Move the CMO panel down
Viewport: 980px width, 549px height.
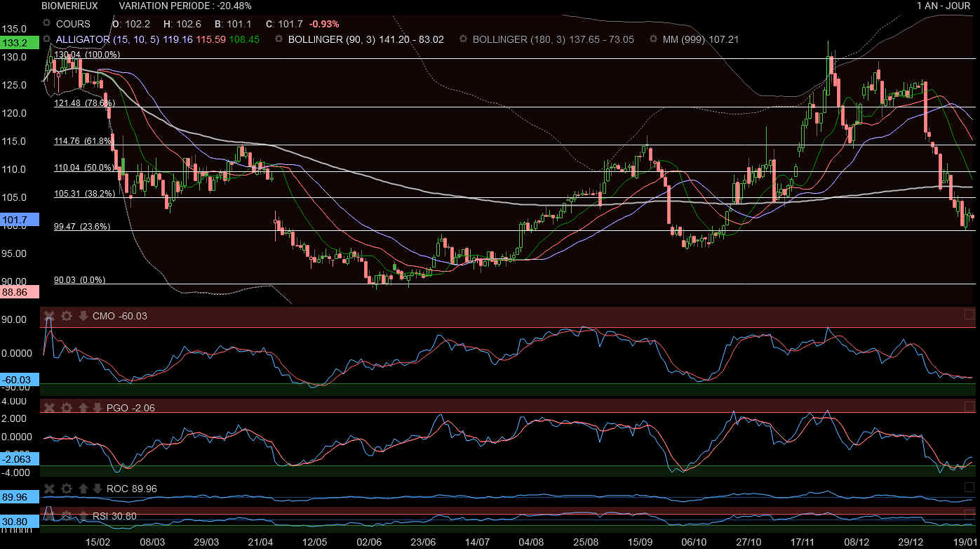pos(83,316)
